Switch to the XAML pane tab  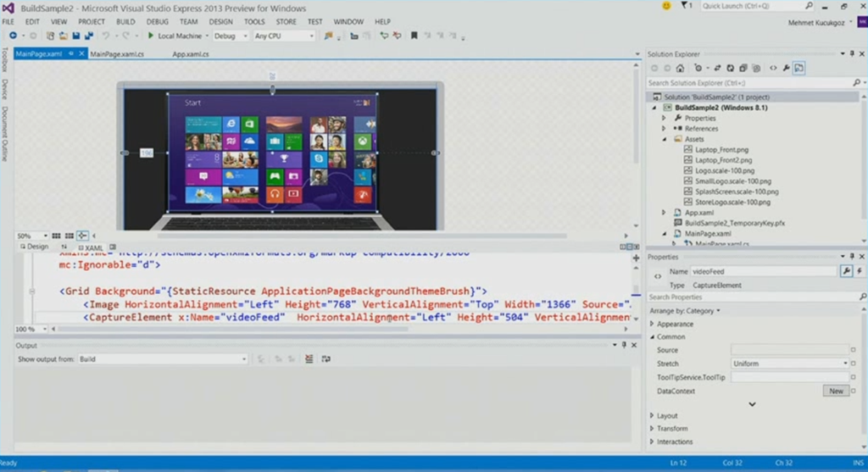(x=91, y=248)
